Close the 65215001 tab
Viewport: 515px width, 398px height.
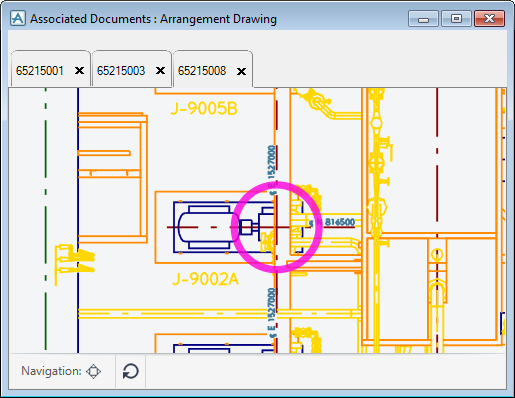(79, 71)
